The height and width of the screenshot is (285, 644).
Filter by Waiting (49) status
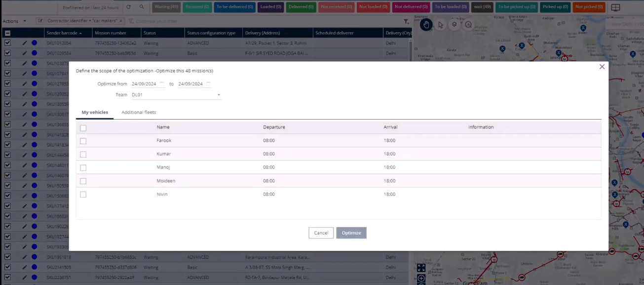166,7
